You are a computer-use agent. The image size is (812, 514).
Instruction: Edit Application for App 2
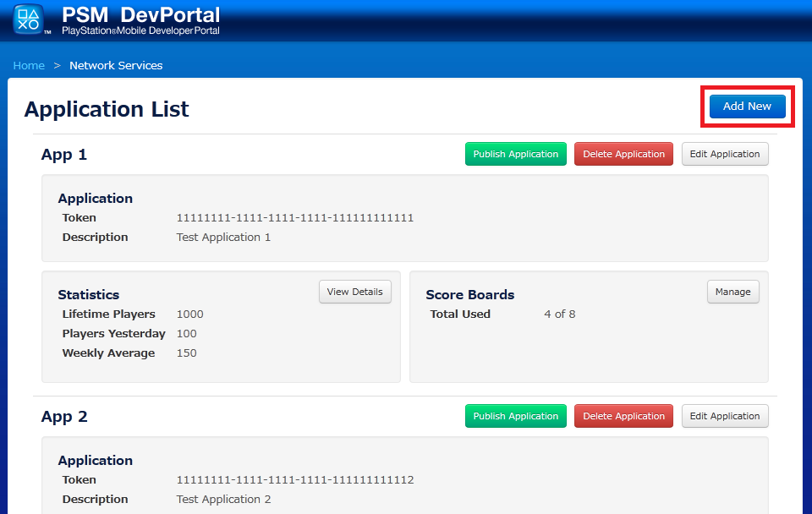(x=724, y=416)
